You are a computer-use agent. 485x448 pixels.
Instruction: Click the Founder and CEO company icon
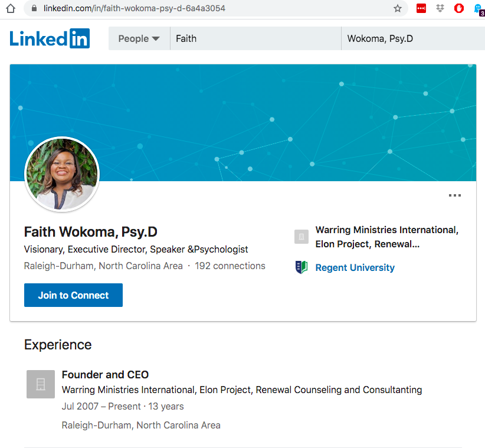click(x=41, y=384)
